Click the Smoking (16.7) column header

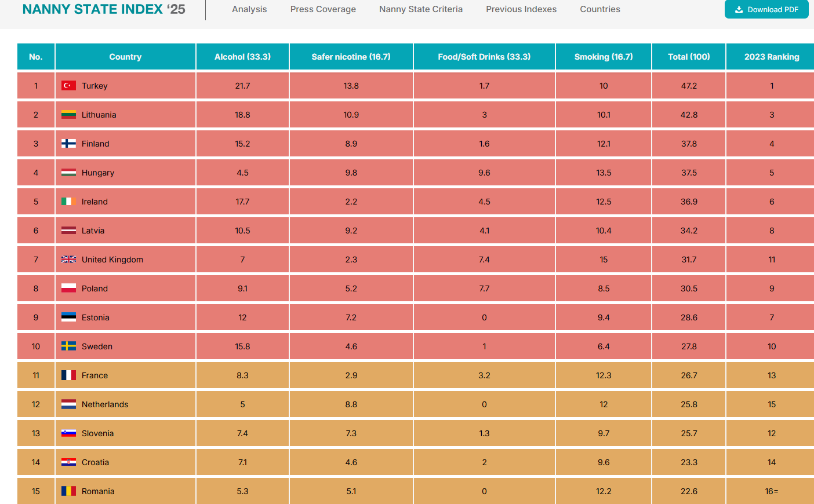(x=604, y=57)
